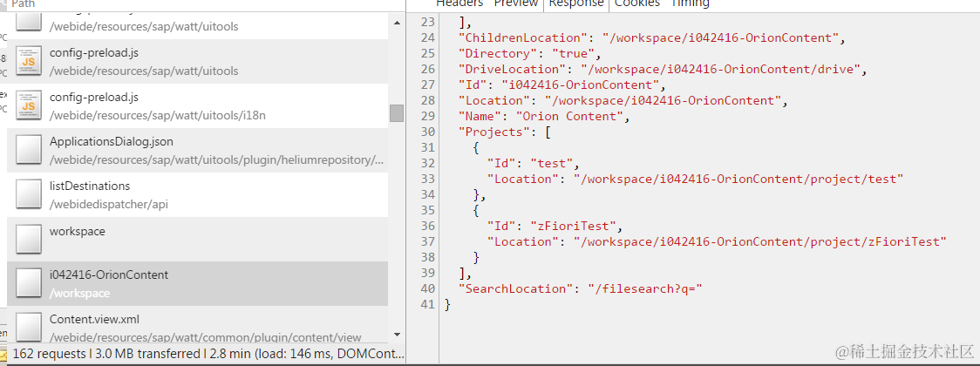Click the /webidedispatcher/api path text
The image size is (980, 366).
(109, 204)
